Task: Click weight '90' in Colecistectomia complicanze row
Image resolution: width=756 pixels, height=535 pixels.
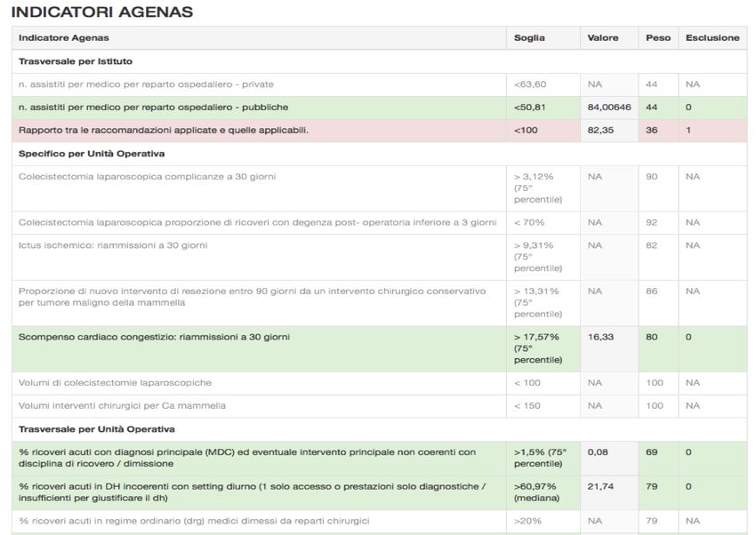Action: pos(651,177)
